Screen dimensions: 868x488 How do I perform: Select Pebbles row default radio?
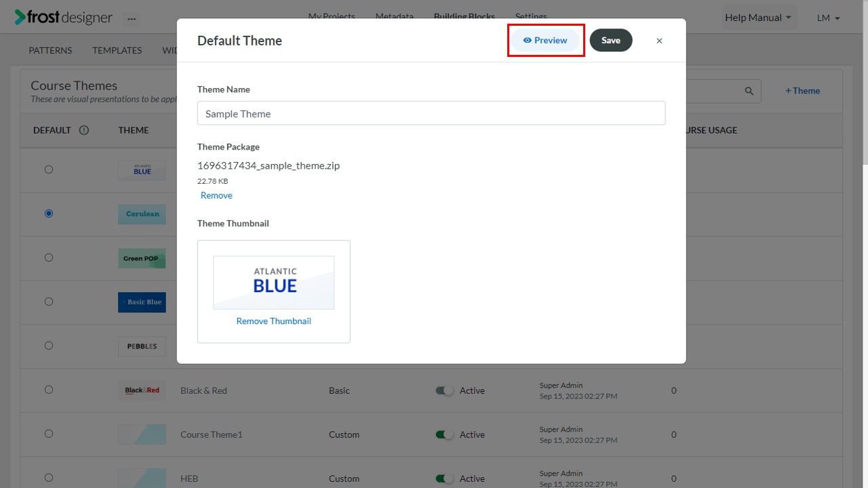[49, 346]
